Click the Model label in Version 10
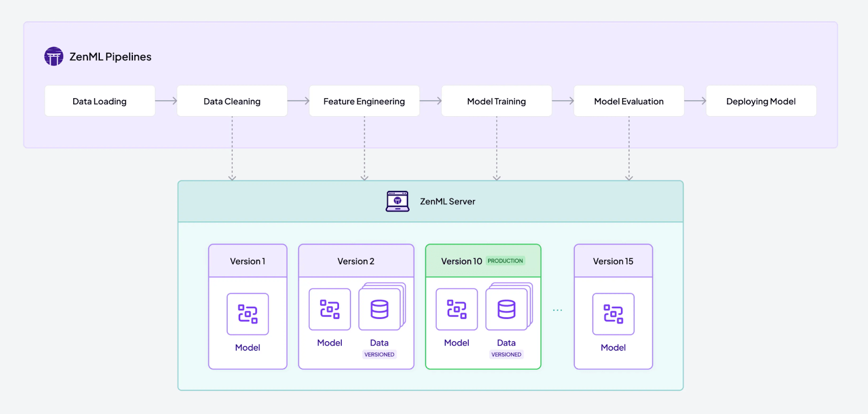Image resolution: width=868 pixels, height=414 pixels. [x=457, y=343]
